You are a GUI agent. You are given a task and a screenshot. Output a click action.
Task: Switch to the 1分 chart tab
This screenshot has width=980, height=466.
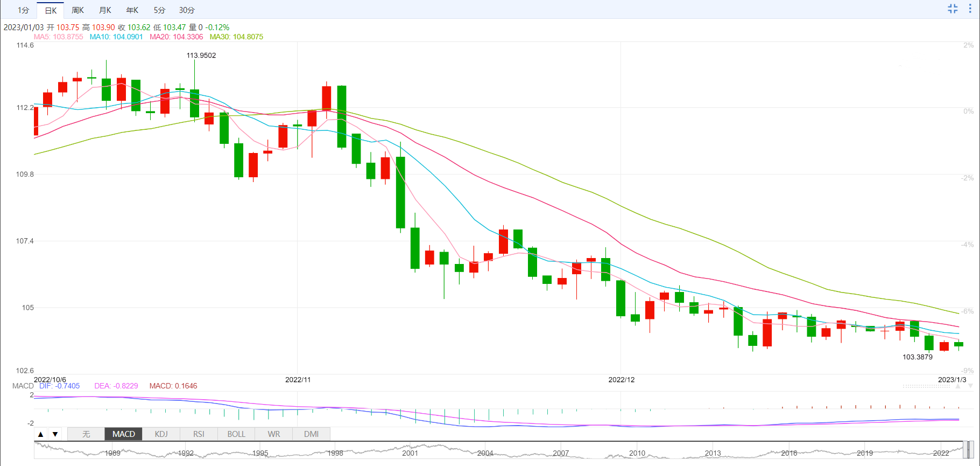(x=23, y=10)
